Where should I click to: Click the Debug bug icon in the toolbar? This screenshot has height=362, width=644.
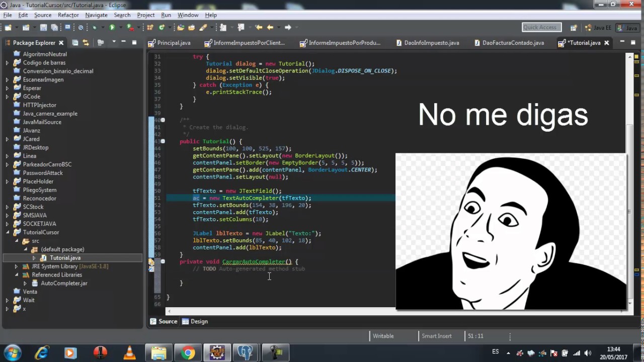point(94,28)
